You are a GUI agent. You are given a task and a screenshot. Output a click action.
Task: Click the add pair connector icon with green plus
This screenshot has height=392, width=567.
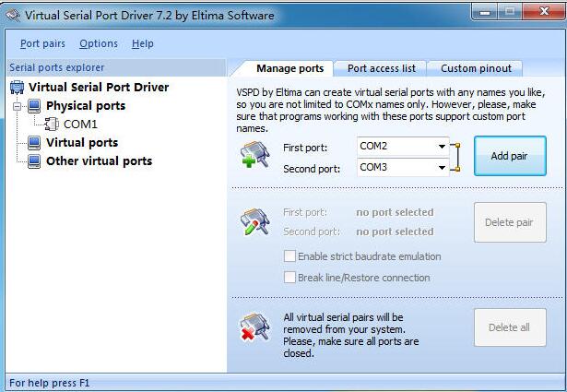pos(255,154)
